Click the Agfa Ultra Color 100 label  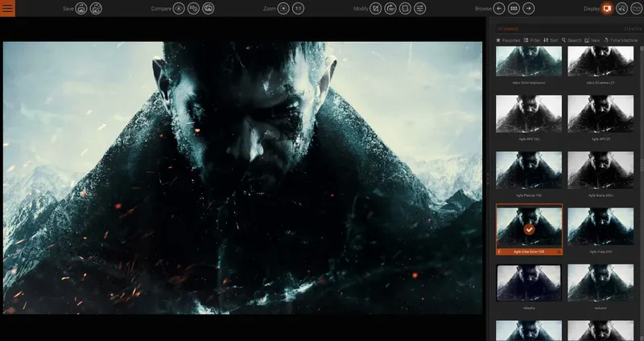[x=529, y=252]
